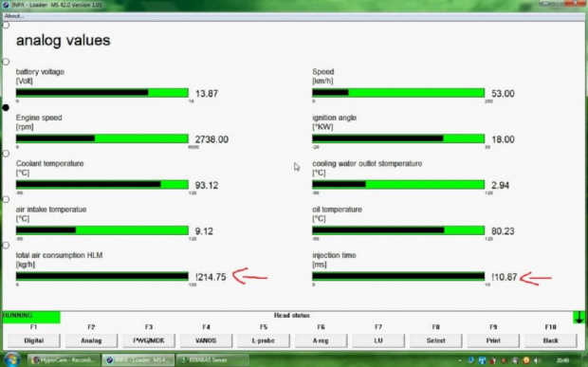The height and width of the screenshot is (367, 588).
Task: Select the radio button above the analog values heading
Action: point(6,25)
